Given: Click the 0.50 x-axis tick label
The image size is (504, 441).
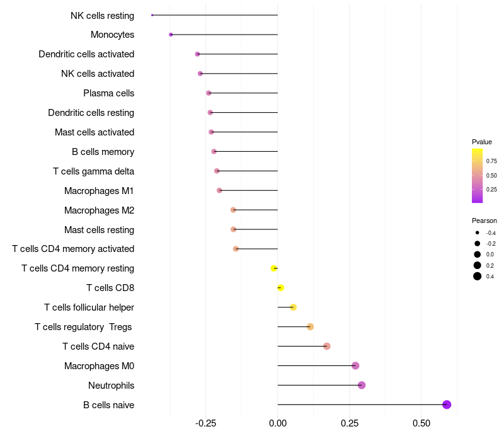Looking at the screenshot, I should (421, 423).
